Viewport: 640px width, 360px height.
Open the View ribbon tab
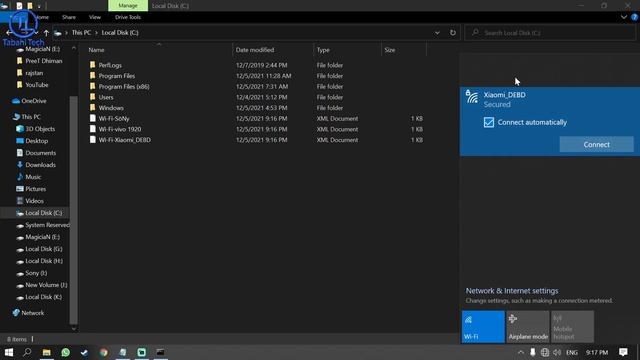(95, 17)
